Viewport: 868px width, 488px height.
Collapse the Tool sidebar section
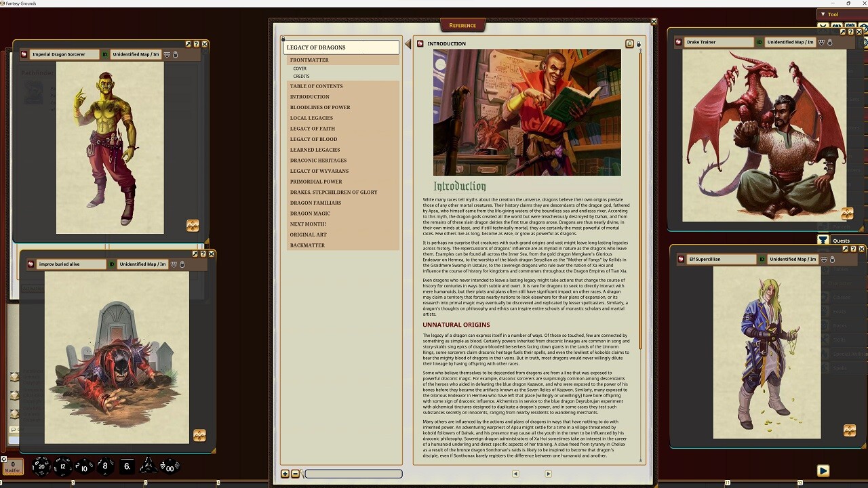823,14
